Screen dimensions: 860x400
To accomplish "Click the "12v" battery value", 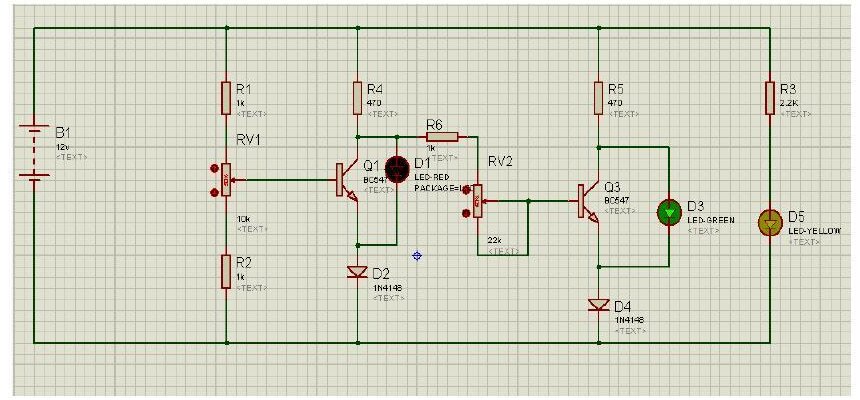I will (61, 147).
